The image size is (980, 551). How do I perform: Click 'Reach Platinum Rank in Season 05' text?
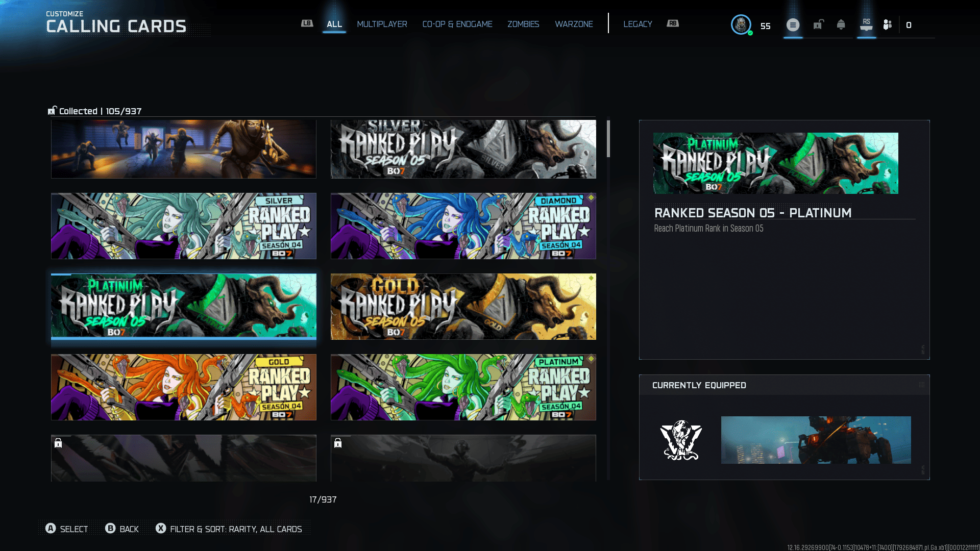coord(708,229)
